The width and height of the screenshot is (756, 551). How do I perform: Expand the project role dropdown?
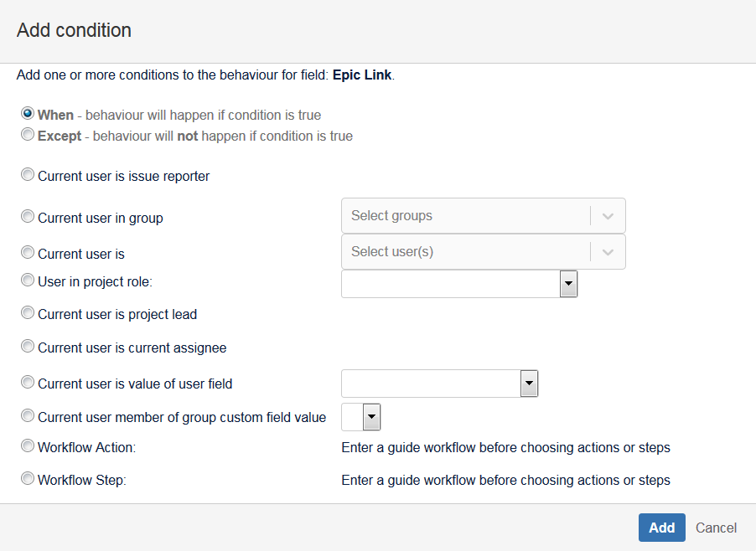pyautogui.click(x=568, y=283)
